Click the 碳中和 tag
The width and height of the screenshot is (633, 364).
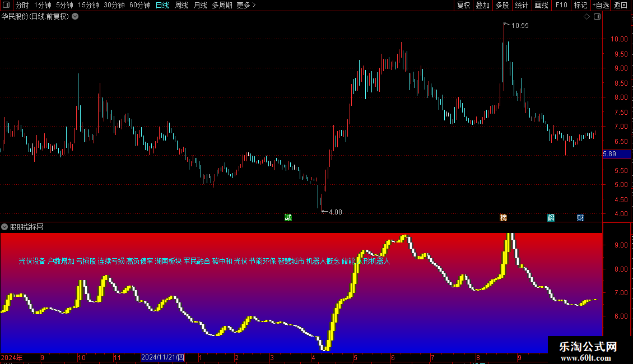[x=222, y=261]
